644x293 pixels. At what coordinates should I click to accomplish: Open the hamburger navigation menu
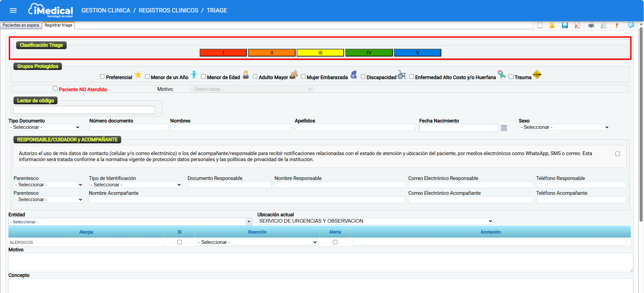pyautogui.click(x=13, y=10)
